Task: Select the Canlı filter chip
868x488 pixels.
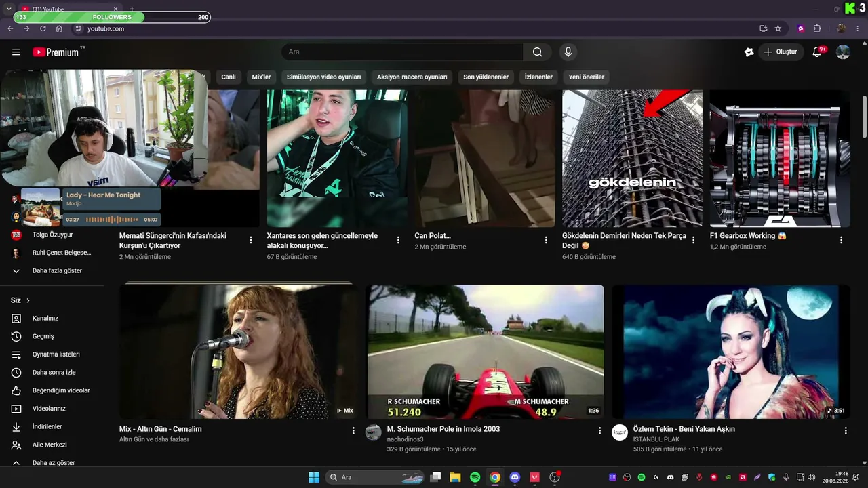Action: pos(229,77)
